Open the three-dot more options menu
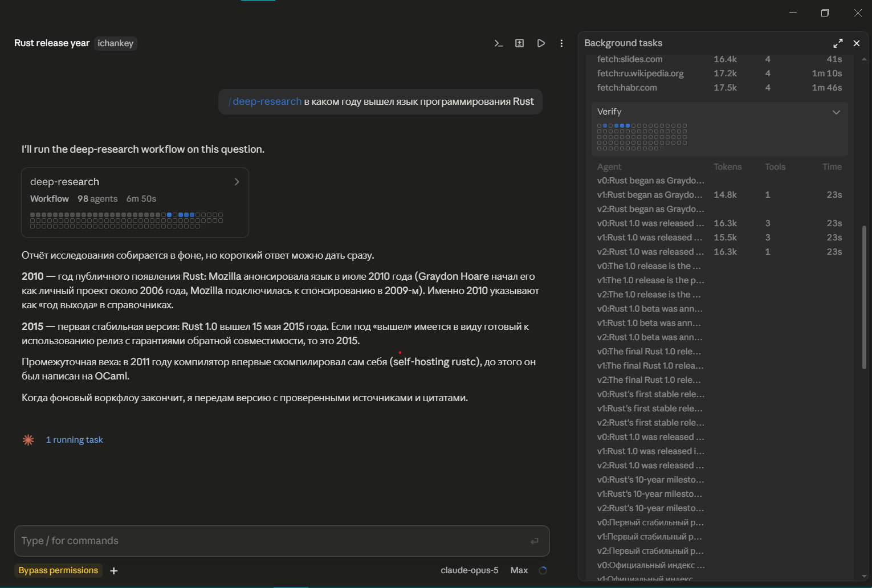Viewport: 872px width, 588px height. [561, 43]
